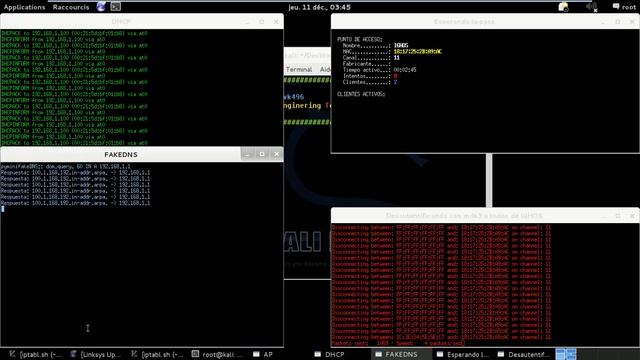Click the Tiempo activo value 00:02:45
Image resolution: width=640 pixels, height=360 pixels.
(405, 70)
